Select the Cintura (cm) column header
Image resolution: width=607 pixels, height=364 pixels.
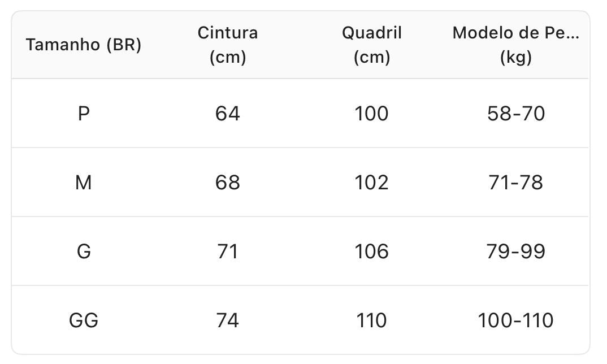pyautogui.click(x=228, y=45)
